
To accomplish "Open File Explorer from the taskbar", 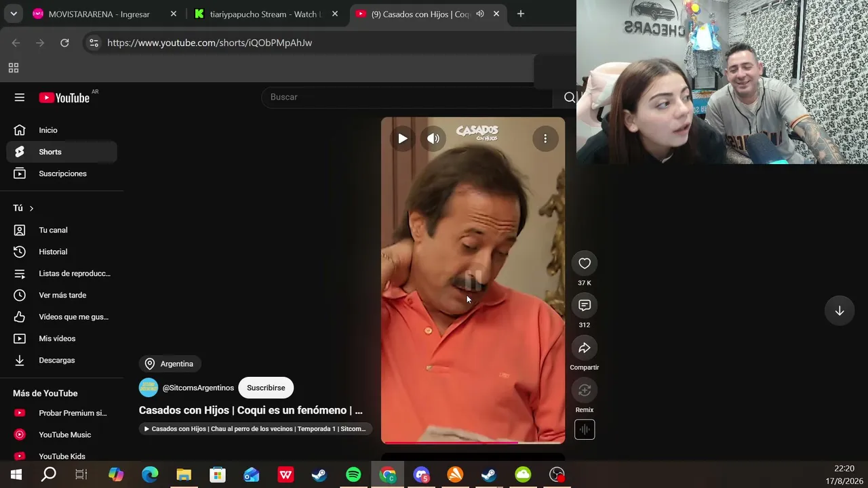I will pos(184,474).
